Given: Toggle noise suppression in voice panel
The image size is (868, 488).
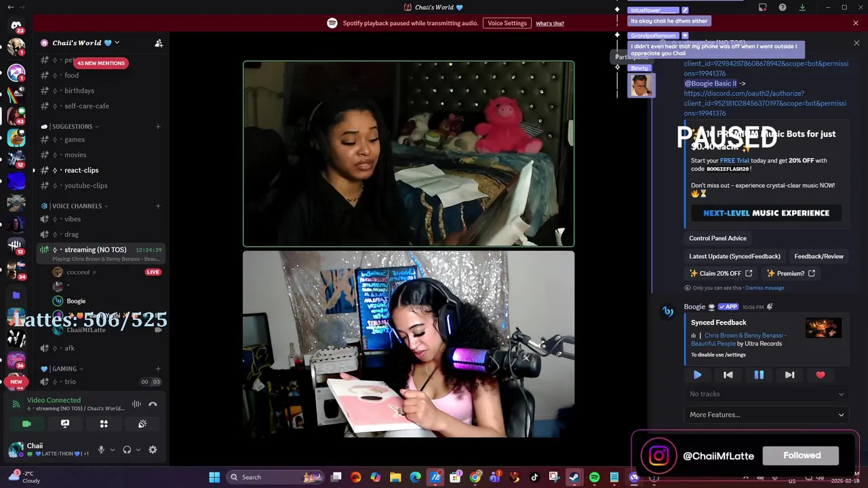Looking at the screenshot, I should pos(136,404).
